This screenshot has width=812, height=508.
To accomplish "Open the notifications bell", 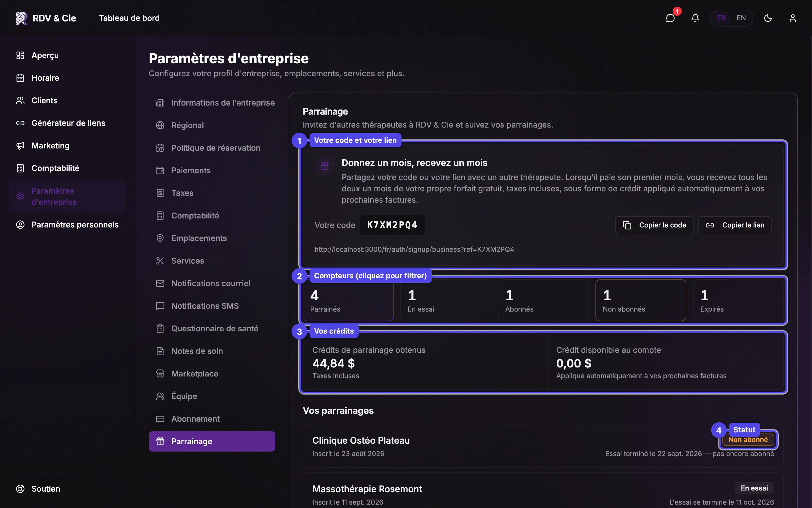I will [x=695, y=18].
